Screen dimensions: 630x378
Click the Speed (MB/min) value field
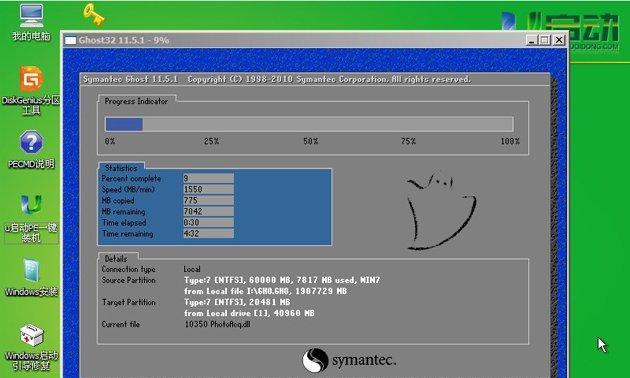pos(208,189)
